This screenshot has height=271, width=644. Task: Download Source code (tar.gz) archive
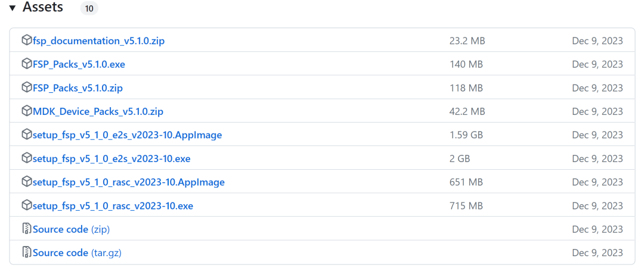pos(77,253)
